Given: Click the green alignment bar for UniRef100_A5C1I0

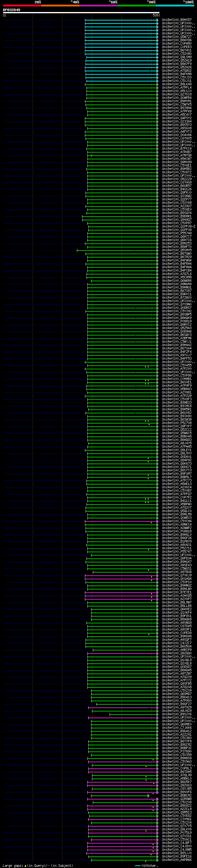Looking at the screenshot, I should point(123,91).
